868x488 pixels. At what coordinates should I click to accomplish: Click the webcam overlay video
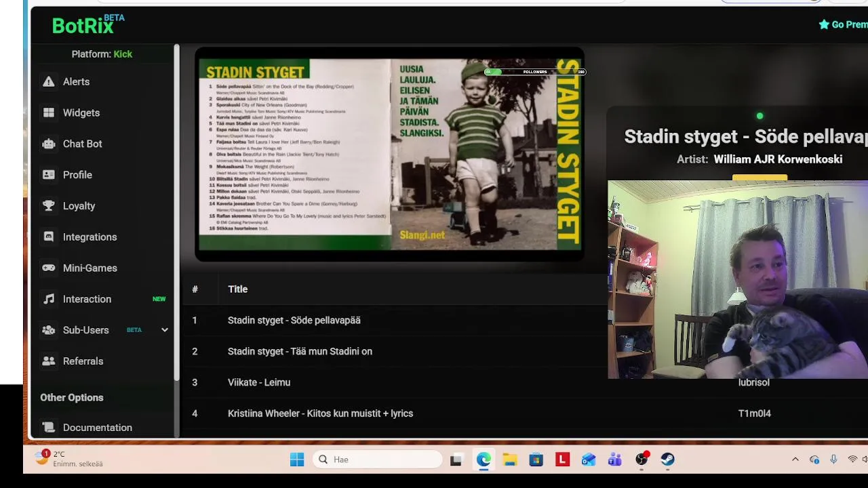738,279
